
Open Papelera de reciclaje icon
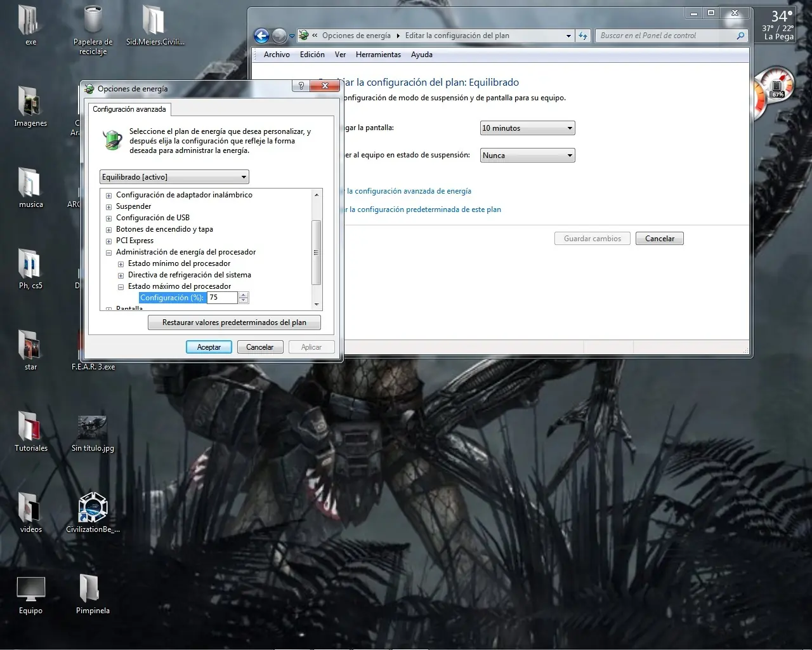coord(93,29)
